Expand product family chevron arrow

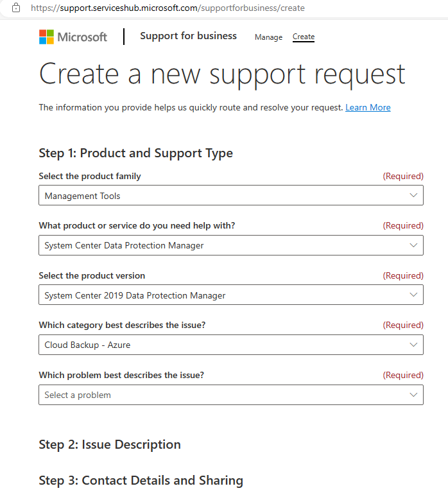413,195
